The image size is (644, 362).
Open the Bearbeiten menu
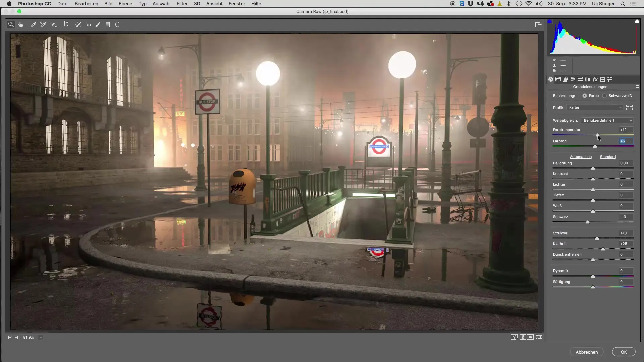tap(86, 4)
